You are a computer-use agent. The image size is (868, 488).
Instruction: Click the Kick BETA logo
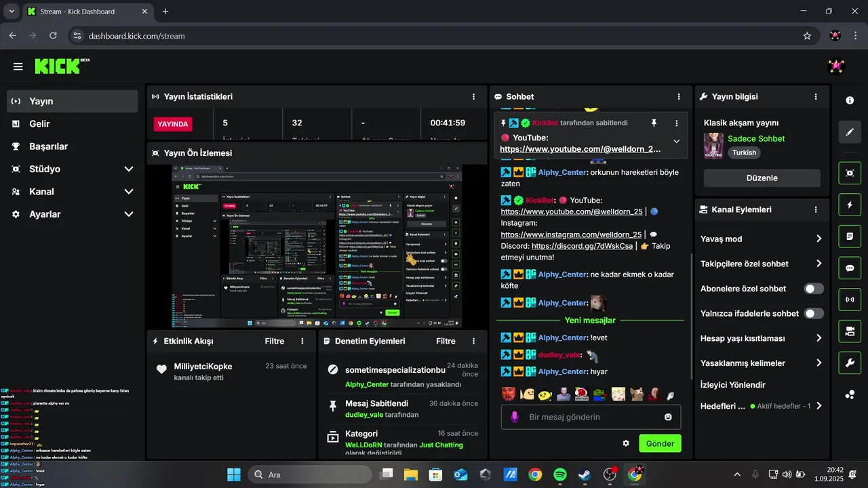[x=62, y=66]
